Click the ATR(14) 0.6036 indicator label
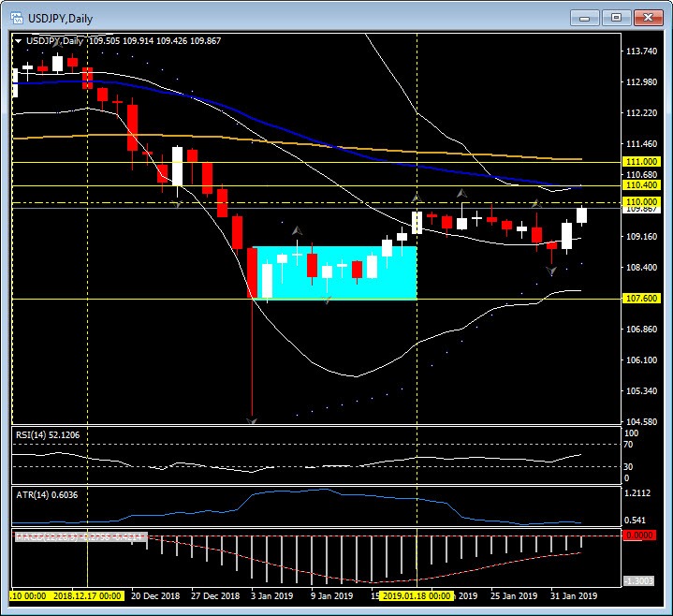Screen dimensions: 673x616 tap(47, 495)
